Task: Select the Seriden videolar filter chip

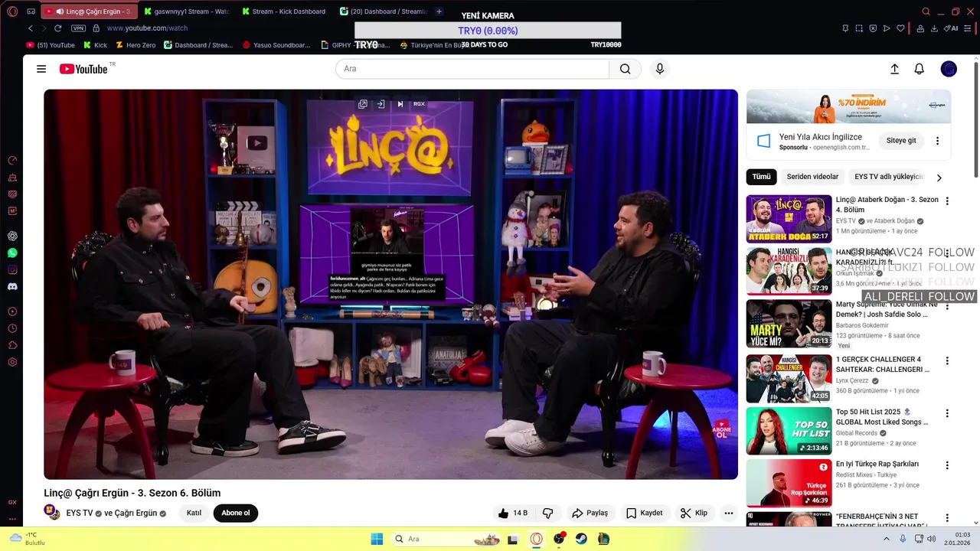Action: (x=812, y=177)
